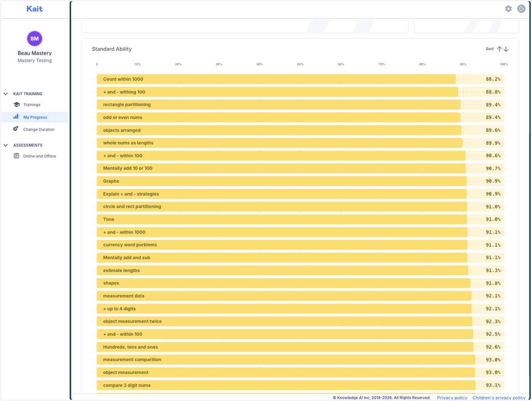The height and width of the screenshot is (401, 532).
Task: Open the Privacy policy link
Action: 452,398
